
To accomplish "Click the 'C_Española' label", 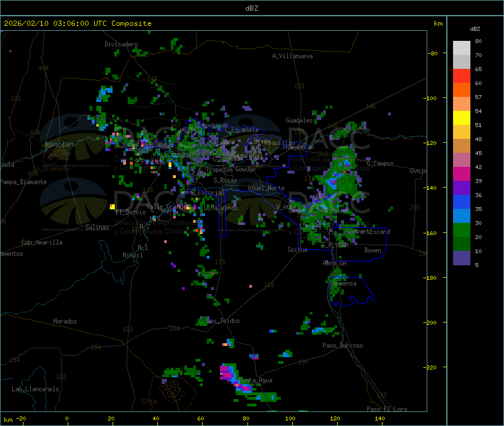I will click(241, 130).
